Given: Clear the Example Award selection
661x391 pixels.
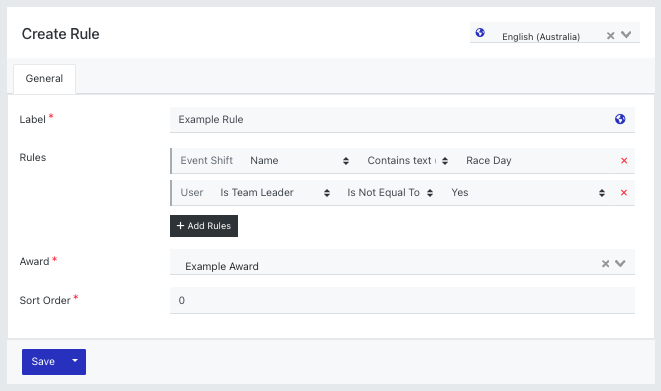Looking at the screenshot, I should coord(605,264).
